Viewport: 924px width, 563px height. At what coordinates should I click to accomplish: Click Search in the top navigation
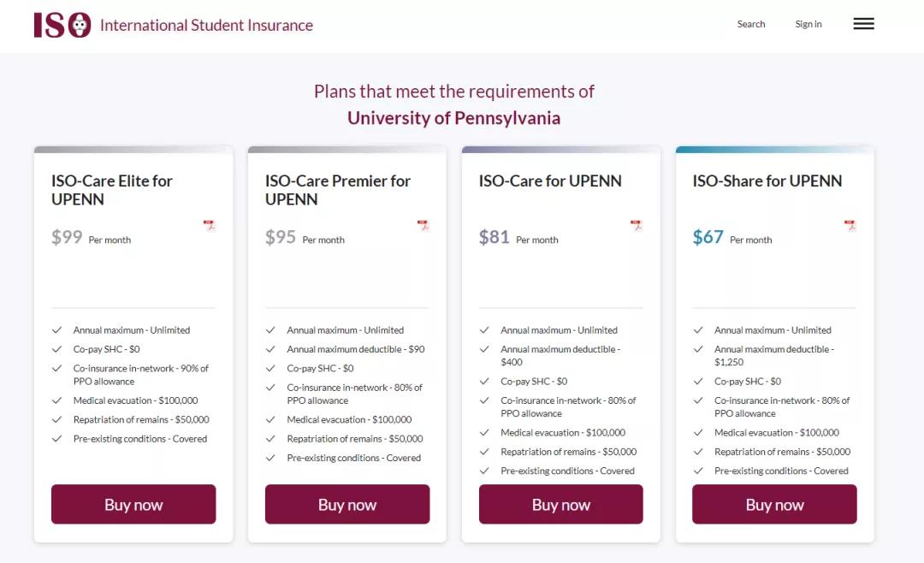[x=751, y=24]
